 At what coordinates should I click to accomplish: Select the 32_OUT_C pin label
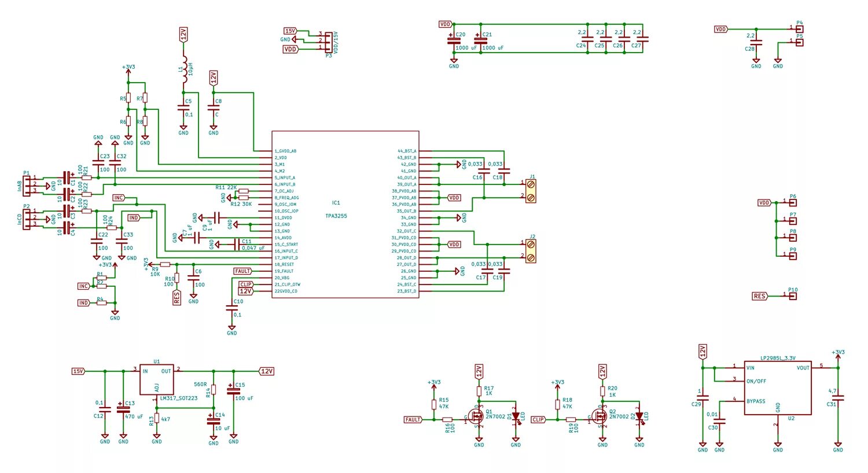coord(406,231)
